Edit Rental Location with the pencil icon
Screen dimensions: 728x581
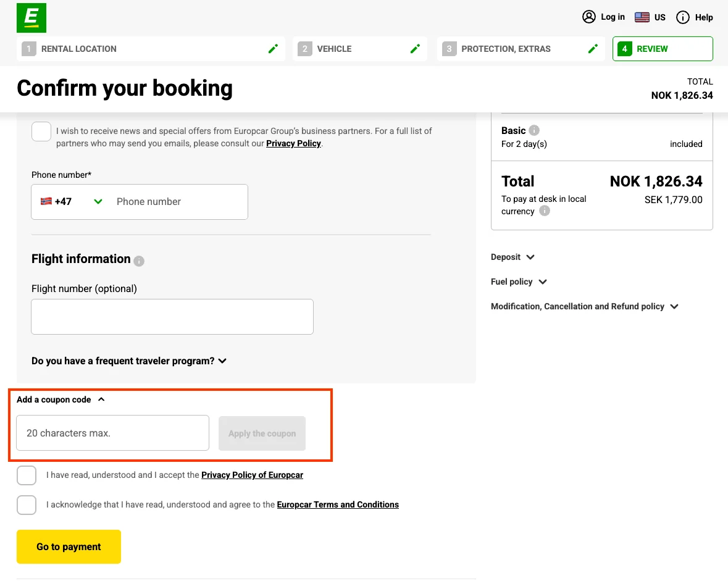(273, 48)
